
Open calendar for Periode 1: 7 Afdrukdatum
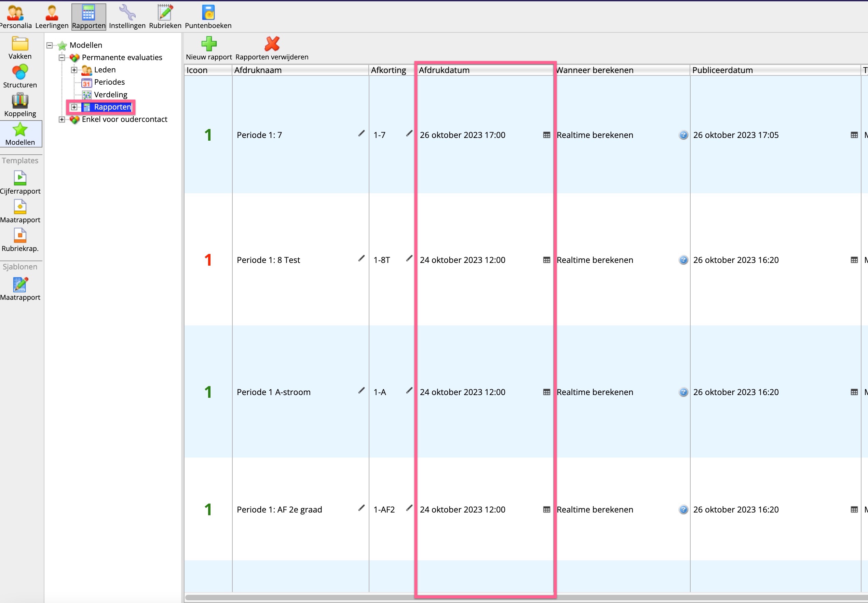tap(546, 135)
